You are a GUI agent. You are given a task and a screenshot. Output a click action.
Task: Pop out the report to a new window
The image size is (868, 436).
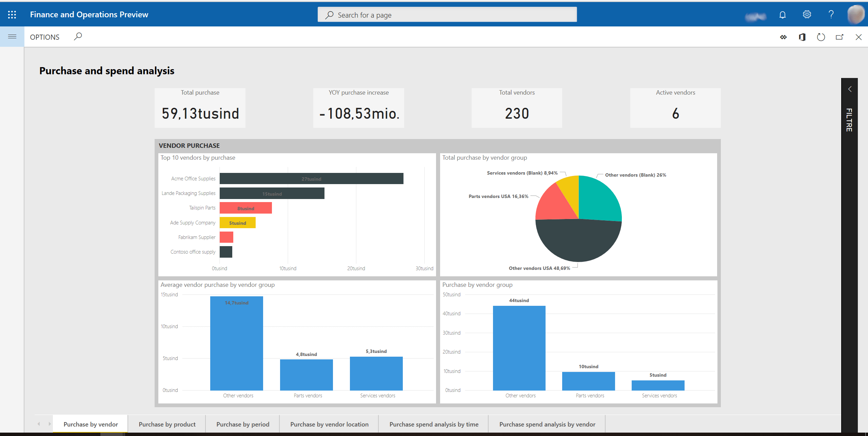tap(840, 37)
